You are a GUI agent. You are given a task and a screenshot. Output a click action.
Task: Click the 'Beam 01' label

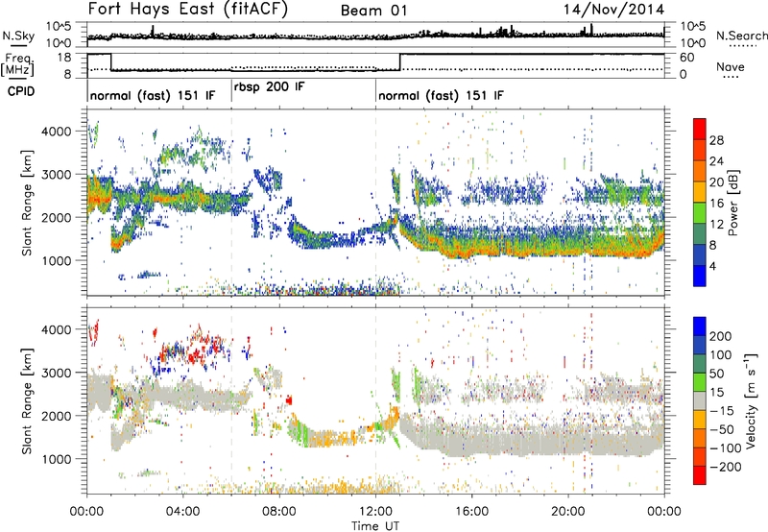pyautogui.click(x=373, y=11)
